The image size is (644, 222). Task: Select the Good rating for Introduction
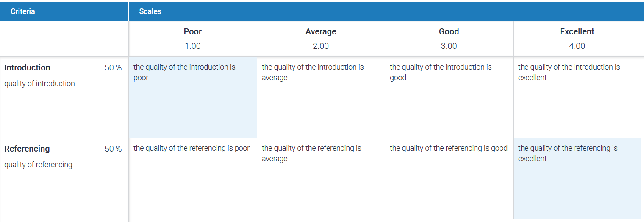(449, 97)
